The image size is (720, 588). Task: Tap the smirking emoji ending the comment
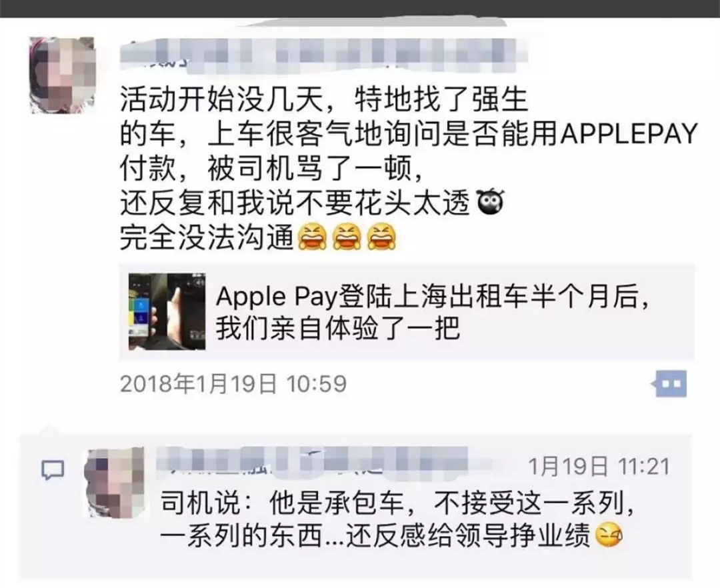(609, 535)
